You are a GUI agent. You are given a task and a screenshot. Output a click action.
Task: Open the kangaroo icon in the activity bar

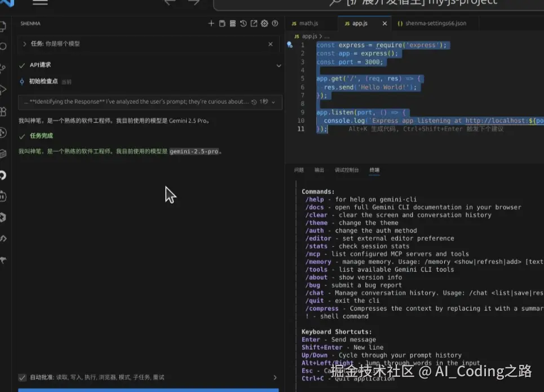(3, 259)
